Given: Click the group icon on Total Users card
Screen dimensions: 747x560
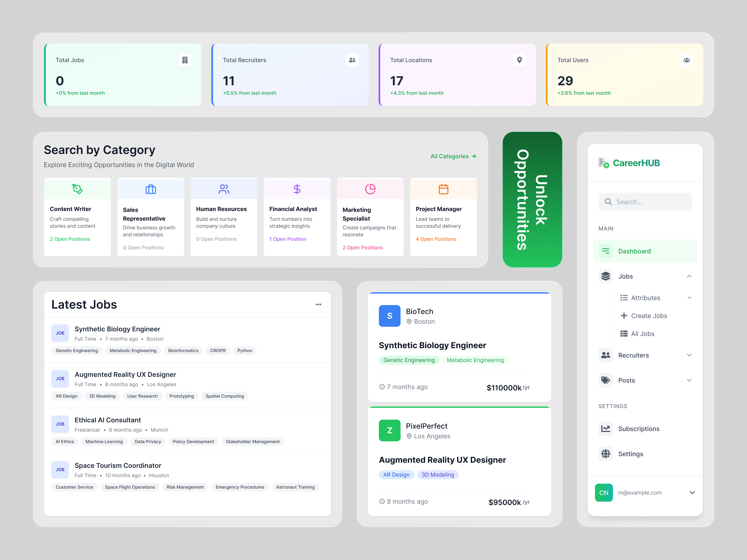Looking at the screenshot, I should pos(687,60).
